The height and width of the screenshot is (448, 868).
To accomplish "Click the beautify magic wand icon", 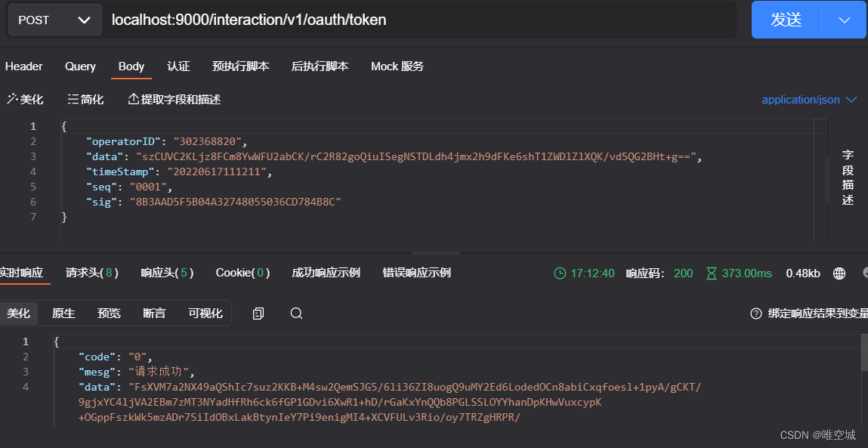I will 12,100.
